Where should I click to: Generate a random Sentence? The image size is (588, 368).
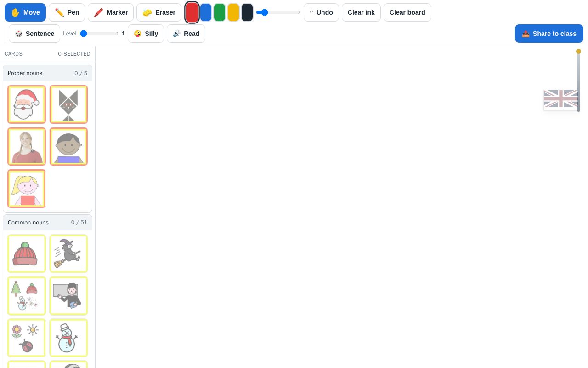coord(34,34)
